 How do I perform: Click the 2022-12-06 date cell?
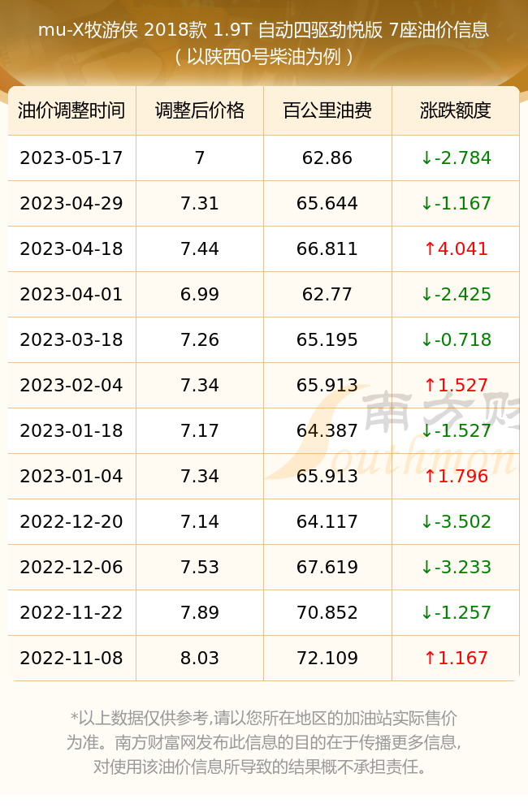click(71, 567)
